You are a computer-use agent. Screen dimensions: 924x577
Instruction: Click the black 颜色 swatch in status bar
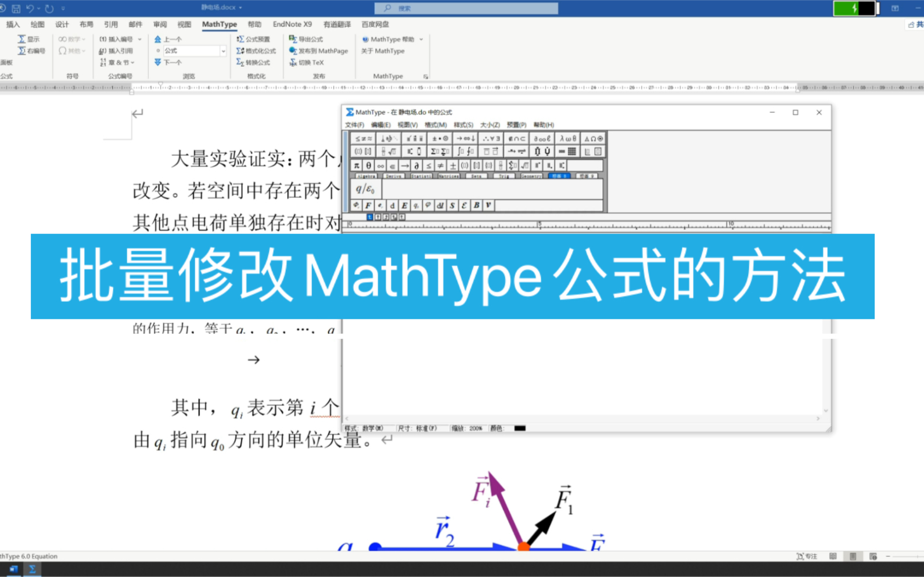click(x=520, y=428)
